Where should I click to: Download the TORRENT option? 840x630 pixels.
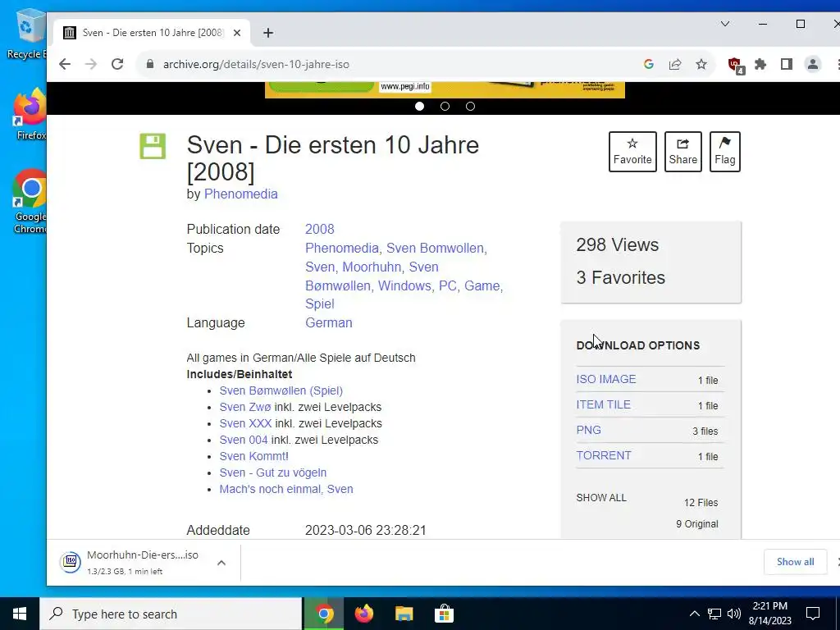coord(603,455)
